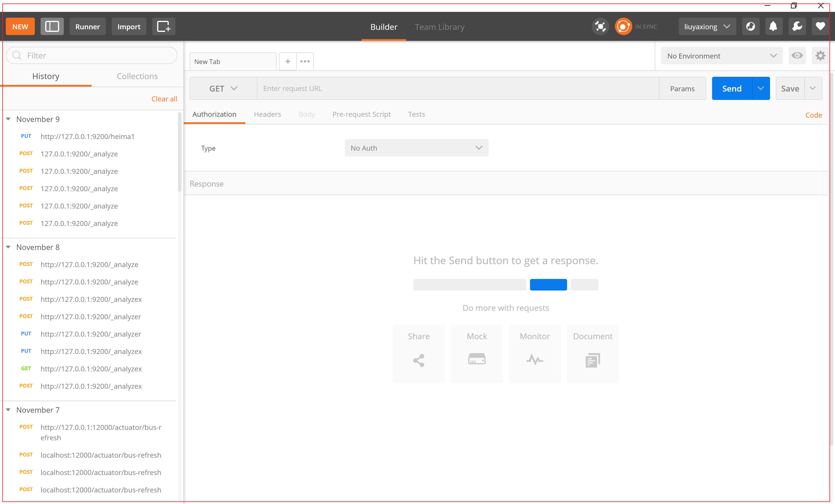The width and height of the screenshot is (835, 504).
Task: Open a new window with the plus-window icon
Action: point(164,26)
